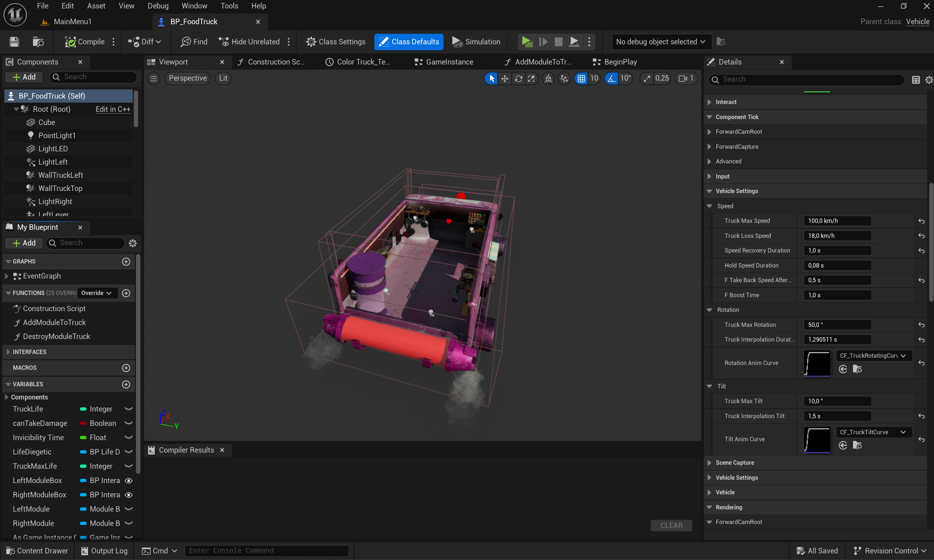Open the Debug menu
This screenshot has height=560, width=934.
tap(158, 5)
